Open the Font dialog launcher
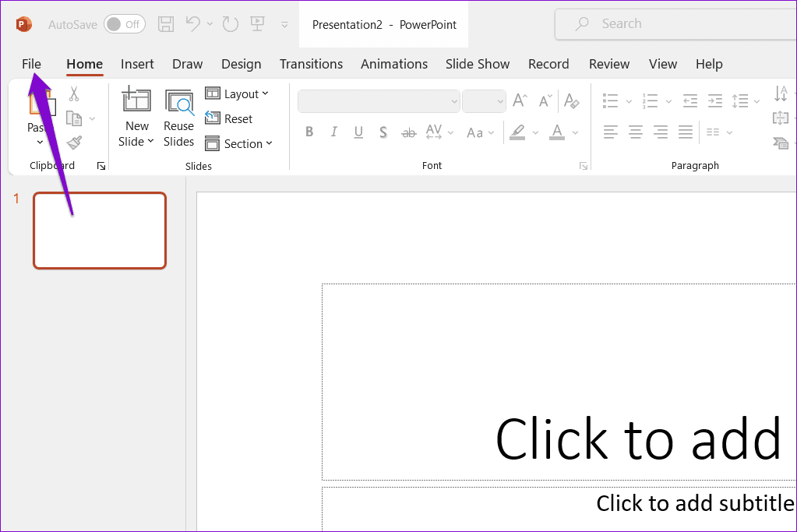Screen dimensions: 797x532 (583, 165)
